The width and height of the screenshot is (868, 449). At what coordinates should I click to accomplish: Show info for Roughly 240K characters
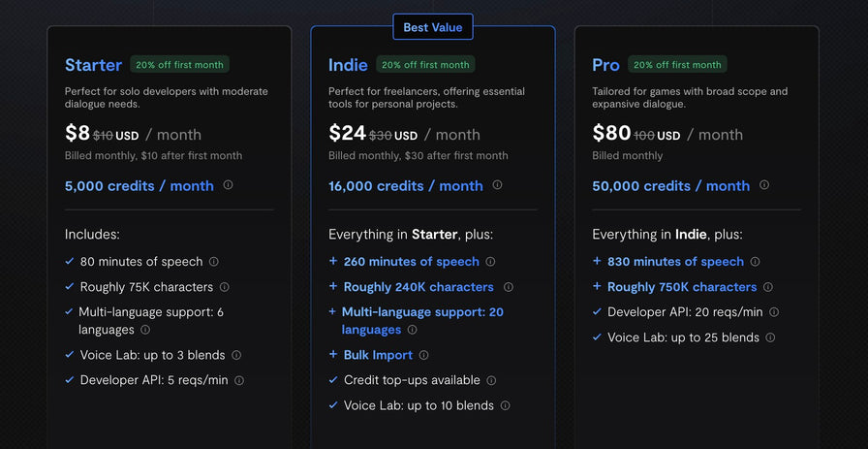(x=509, y=287)
